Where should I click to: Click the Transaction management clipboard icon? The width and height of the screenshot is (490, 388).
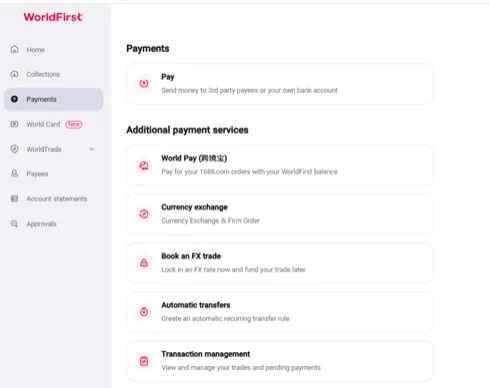(x=144, y=361)
